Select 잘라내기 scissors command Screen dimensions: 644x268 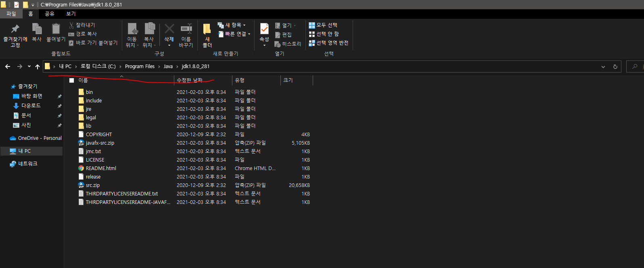pos(82,25)
